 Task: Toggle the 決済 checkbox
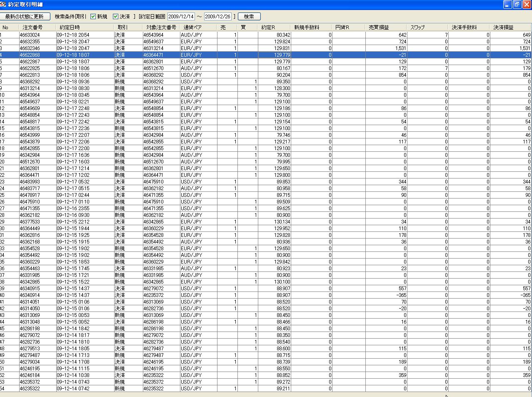click(x=116, y=17)
